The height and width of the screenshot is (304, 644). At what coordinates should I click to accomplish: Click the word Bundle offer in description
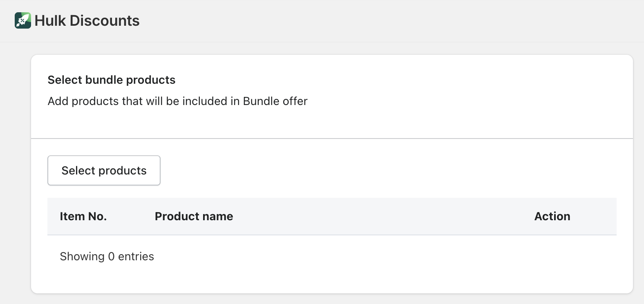point(275,101)
